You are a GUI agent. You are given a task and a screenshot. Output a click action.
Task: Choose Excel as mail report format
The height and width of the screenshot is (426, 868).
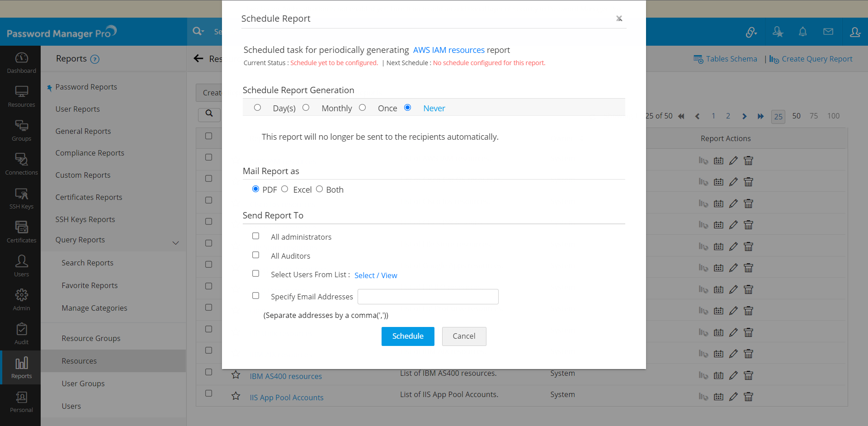(284, 189)
